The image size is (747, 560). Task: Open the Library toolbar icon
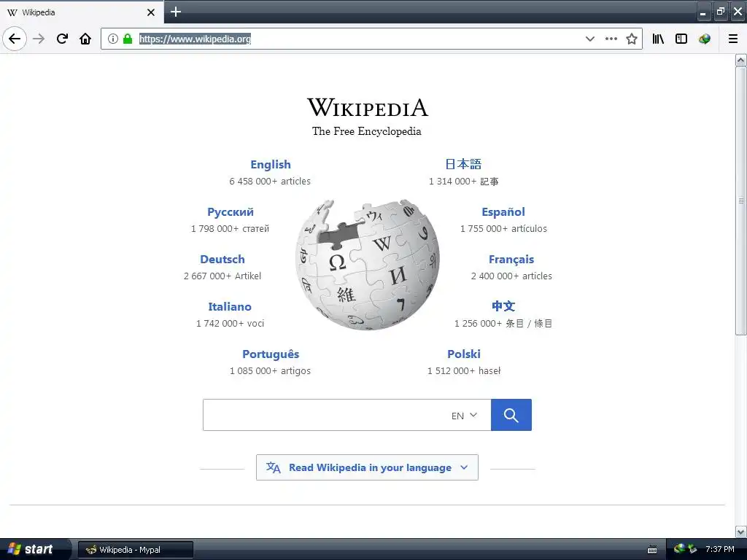[658, 39]
